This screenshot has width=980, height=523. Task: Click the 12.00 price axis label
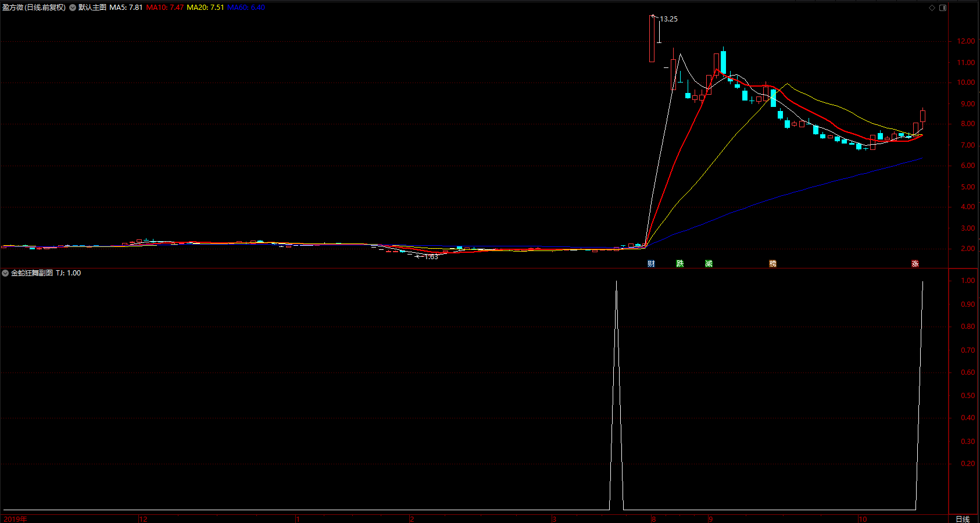click(x=967, y=41)
